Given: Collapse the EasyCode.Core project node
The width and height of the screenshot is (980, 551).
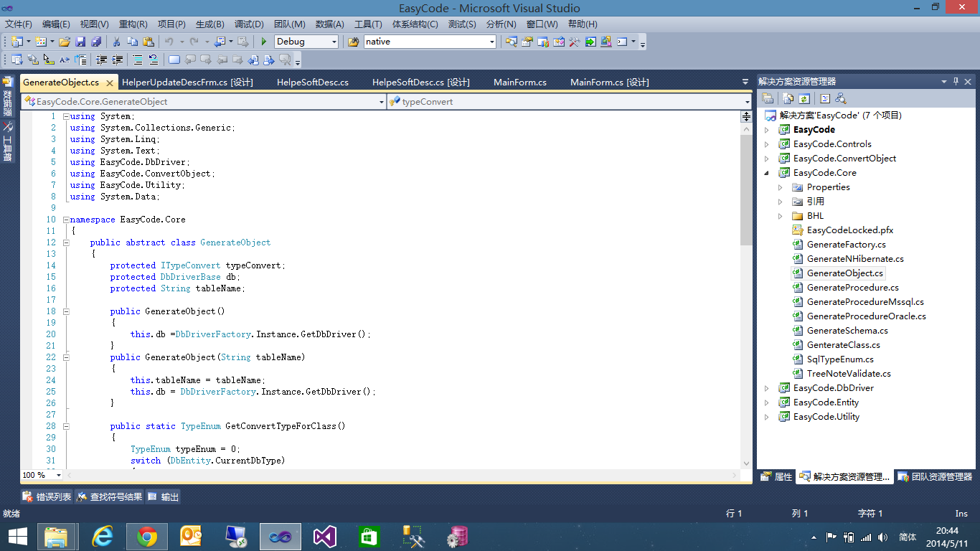Looking at the screenshot, I should [766, 173].
